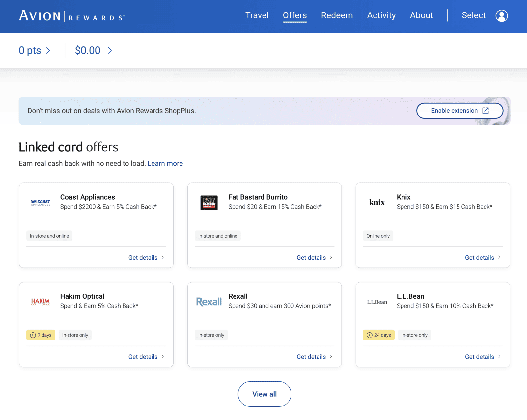Click the clock icon on the 7 days badge
This screenshot has height=420, width=527.
[x=33, y=335]
